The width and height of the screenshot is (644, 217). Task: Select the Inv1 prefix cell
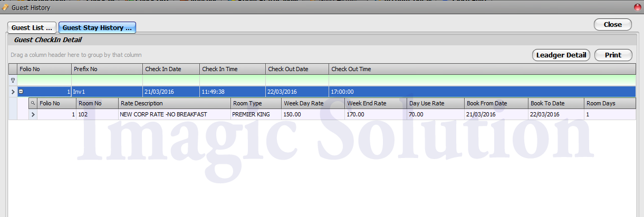tap(107, 92)
